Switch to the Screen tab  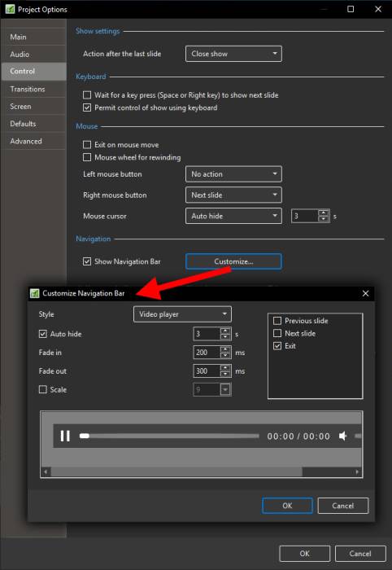[33, 107]
